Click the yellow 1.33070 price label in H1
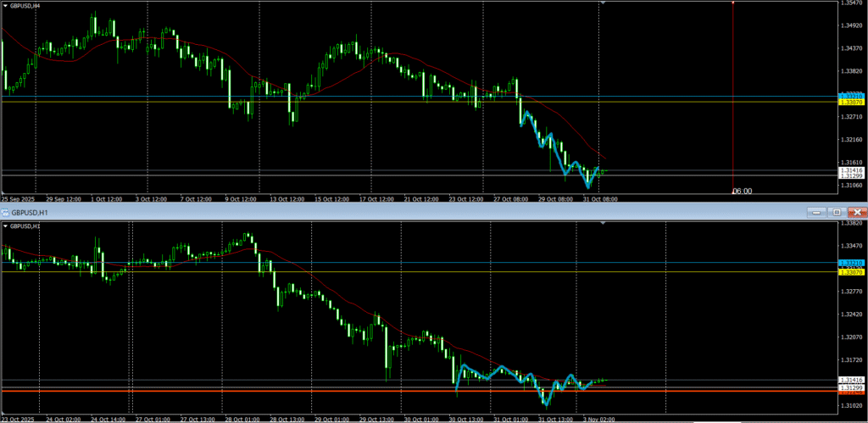Image resolution: width=868 pixels, height=423 pixels. click(851, 272)
